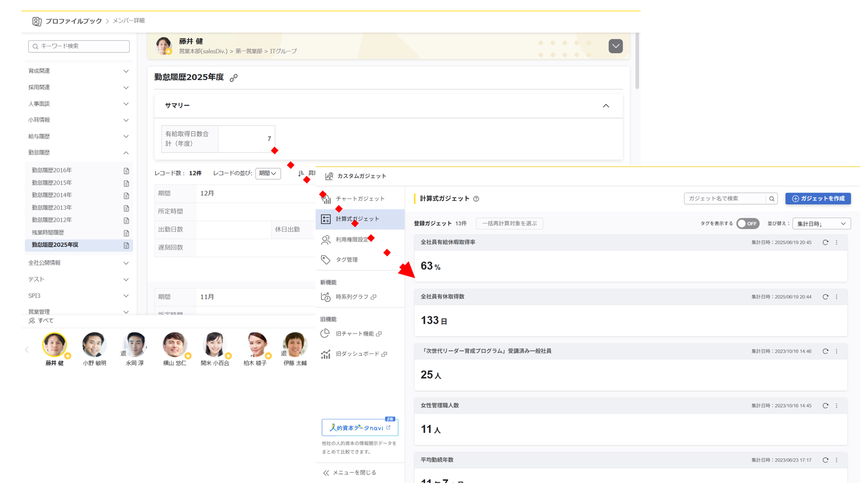Click refresh icon on 女性管理職人数 gadget
This screenshot has width=868, height=488.
coord(825,406)
